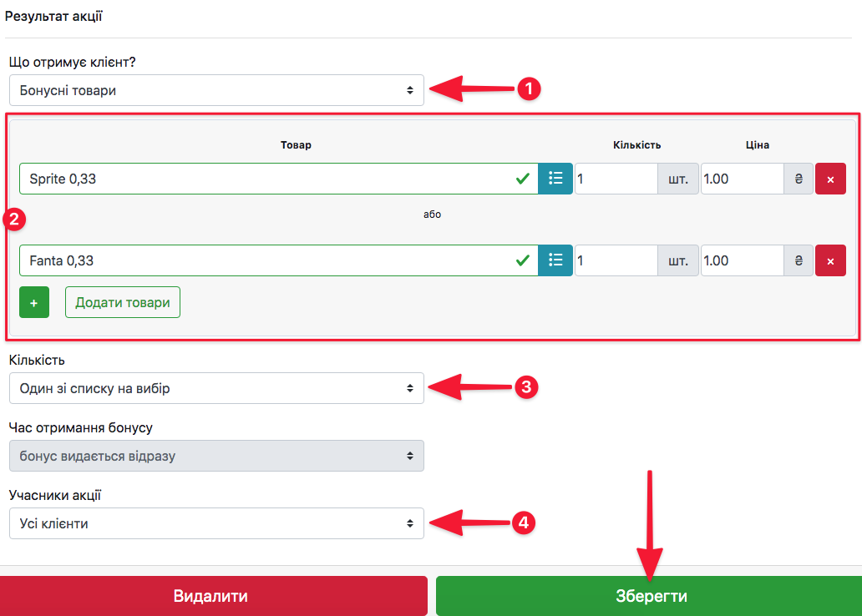This screenshot has width=862, height=616.
Task: Open product list for Sprite 0,33 row
Action: [555, 179]
